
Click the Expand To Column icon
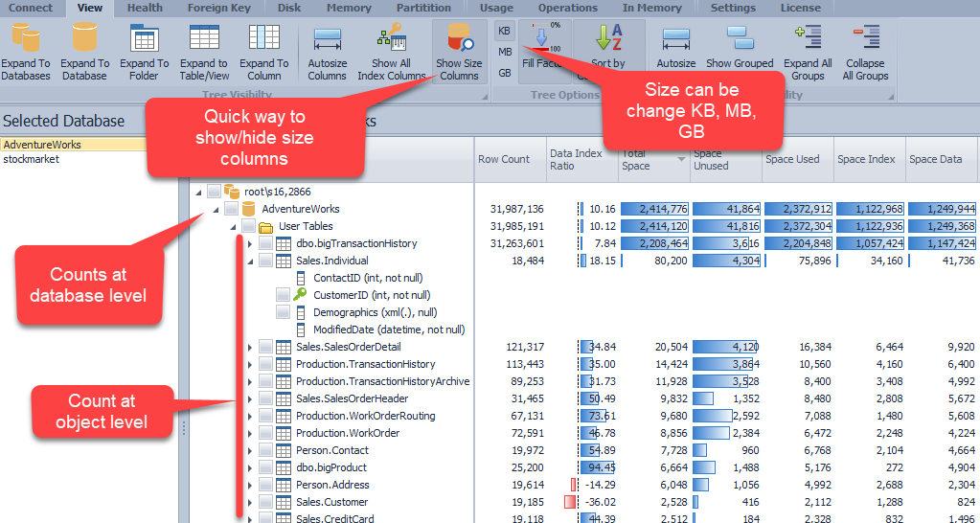[x=263, y=37]
